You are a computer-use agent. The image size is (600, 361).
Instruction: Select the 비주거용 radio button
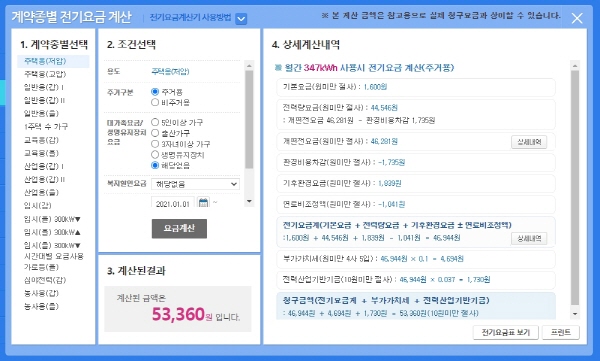pos(155,102)
